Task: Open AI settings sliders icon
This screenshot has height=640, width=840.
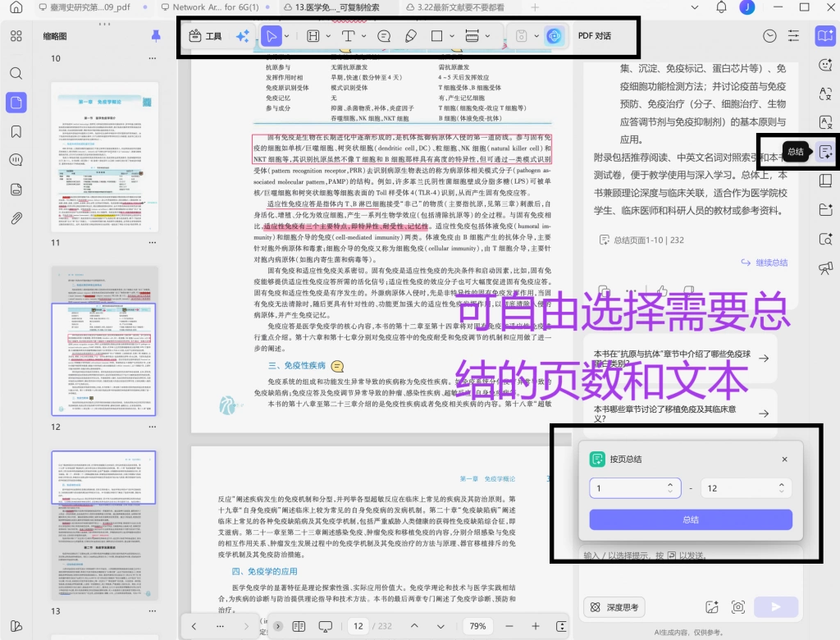Action: (x=793, y=36)
